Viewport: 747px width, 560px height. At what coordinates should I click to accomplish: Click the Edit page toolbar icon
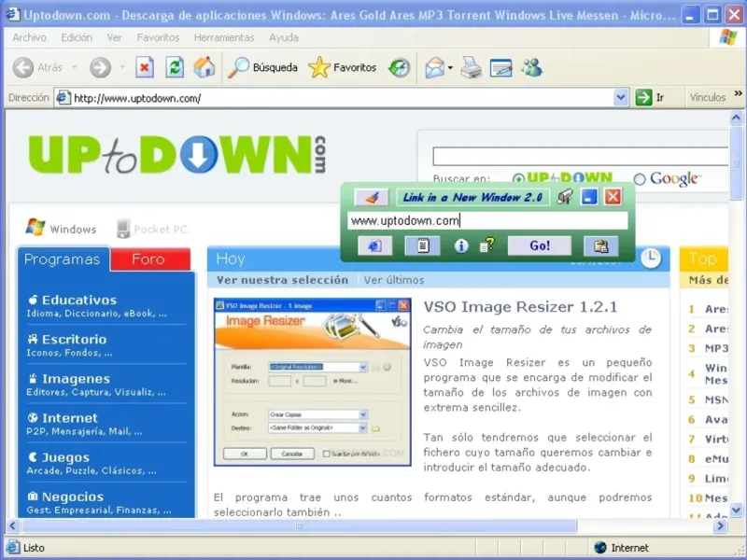[500, 67]
